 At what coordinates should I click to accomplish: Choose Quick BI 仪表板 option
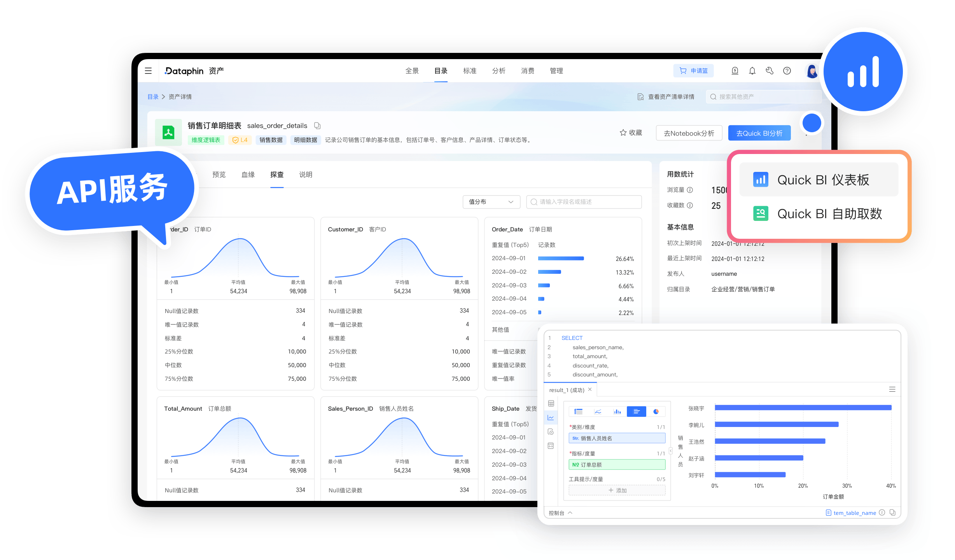coord(819,180)
